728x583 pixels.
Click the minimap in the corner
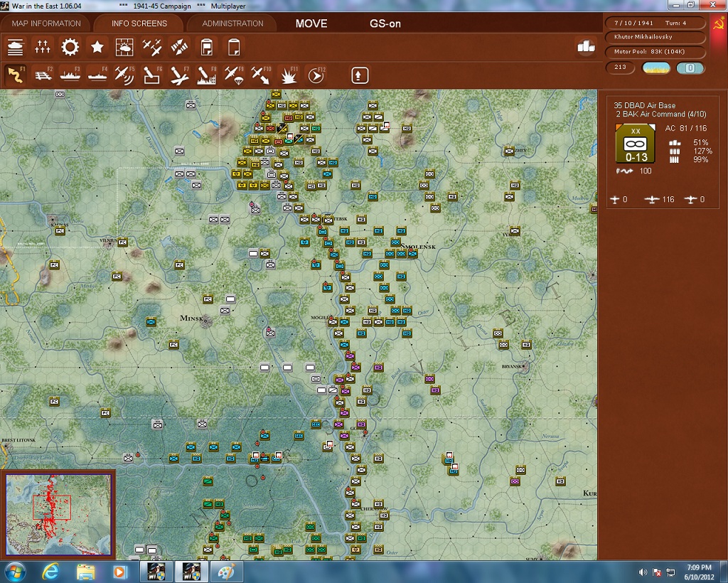coord(58,514)
